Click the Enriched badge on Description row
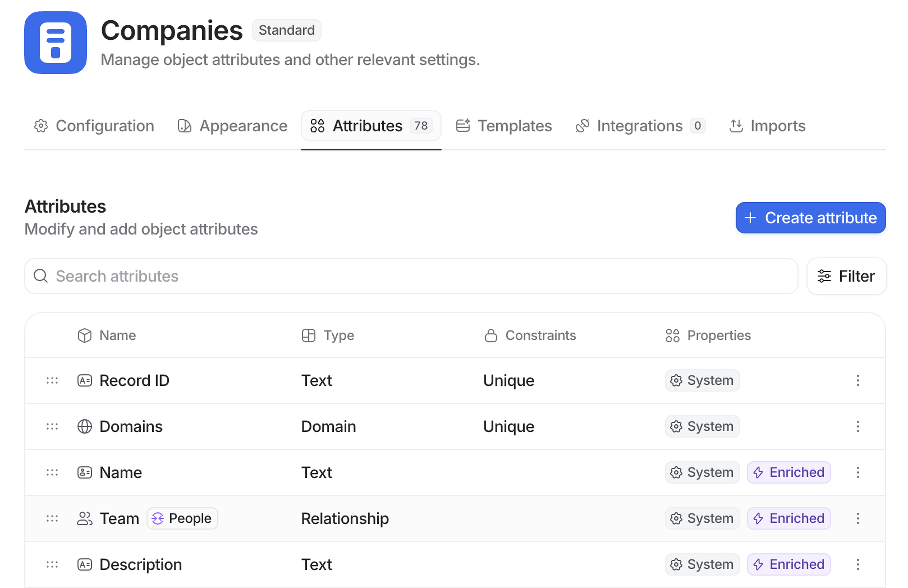 pos(789,564)
